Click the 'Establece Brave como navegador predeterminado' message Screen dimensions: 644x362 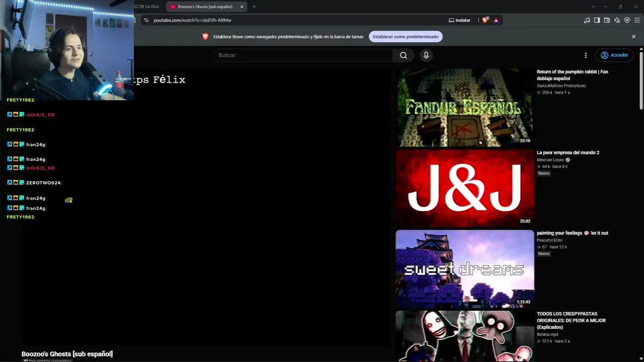(x=288, y=37)
